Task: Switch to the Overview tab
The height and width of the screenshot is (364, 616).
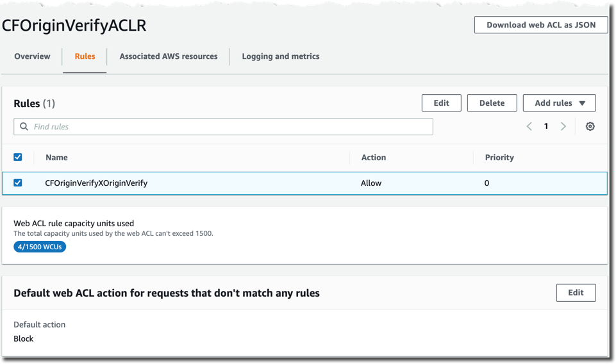Action: (x=32, y=56)
